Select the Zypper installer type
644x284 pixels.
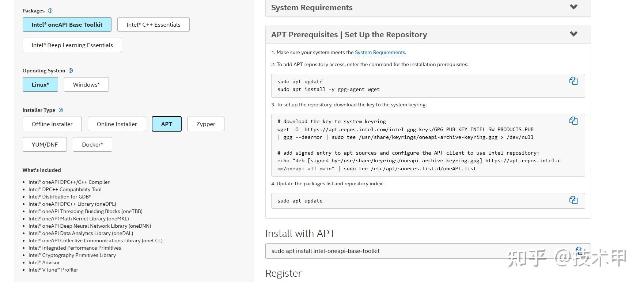pyautogui.click(x=206, y=124)
